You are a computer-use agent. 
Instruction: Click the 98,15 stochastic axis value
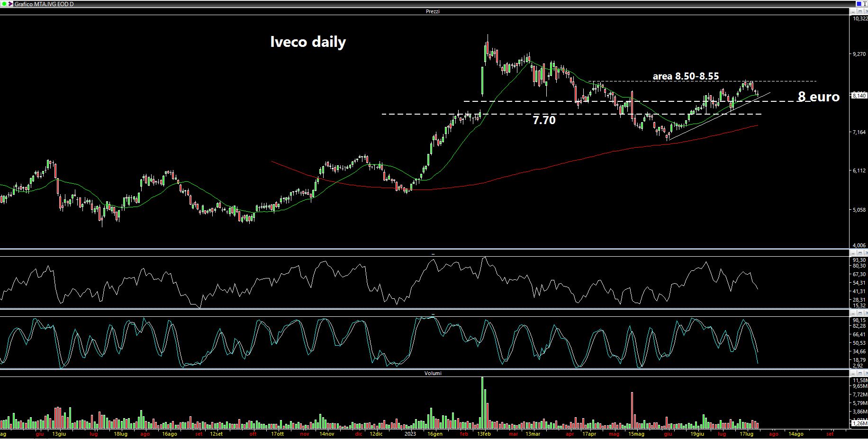pyautogui.click(x=859, y=320)
